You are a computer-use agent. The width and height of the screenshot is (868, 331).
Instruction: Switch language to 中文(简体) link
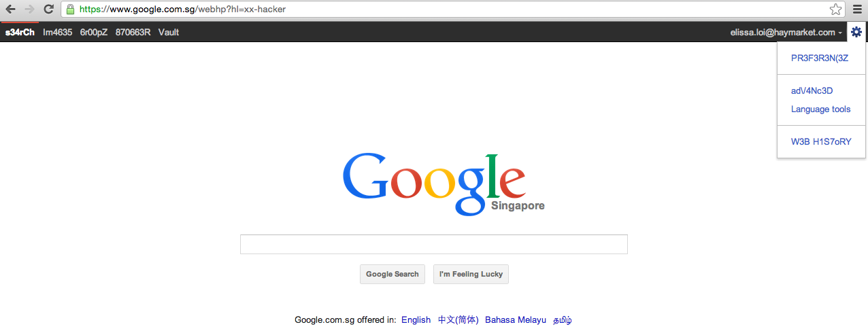pos(458,320)
